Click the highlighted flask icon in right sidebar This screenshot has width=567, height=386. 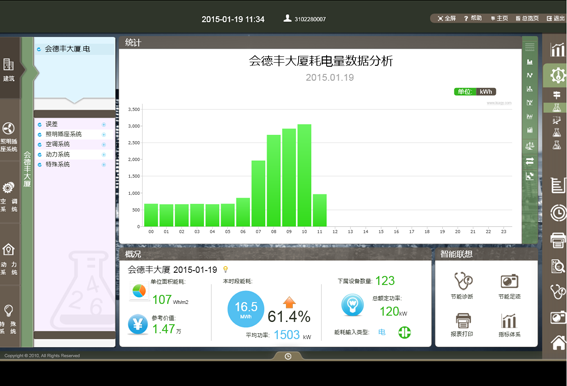(x=557, y=107)
